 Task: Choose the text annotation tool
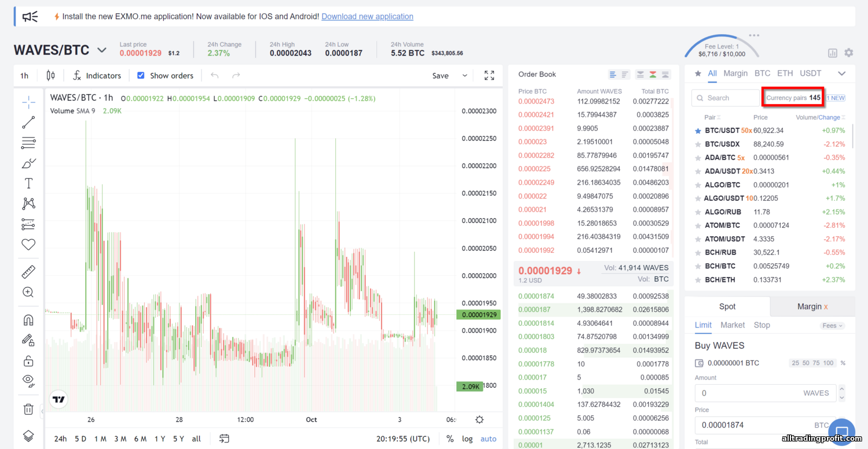(x=28, y=183)
